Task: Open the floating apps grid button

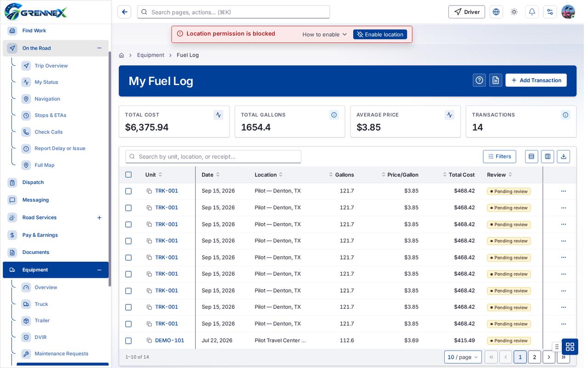Action: point(570,347)
